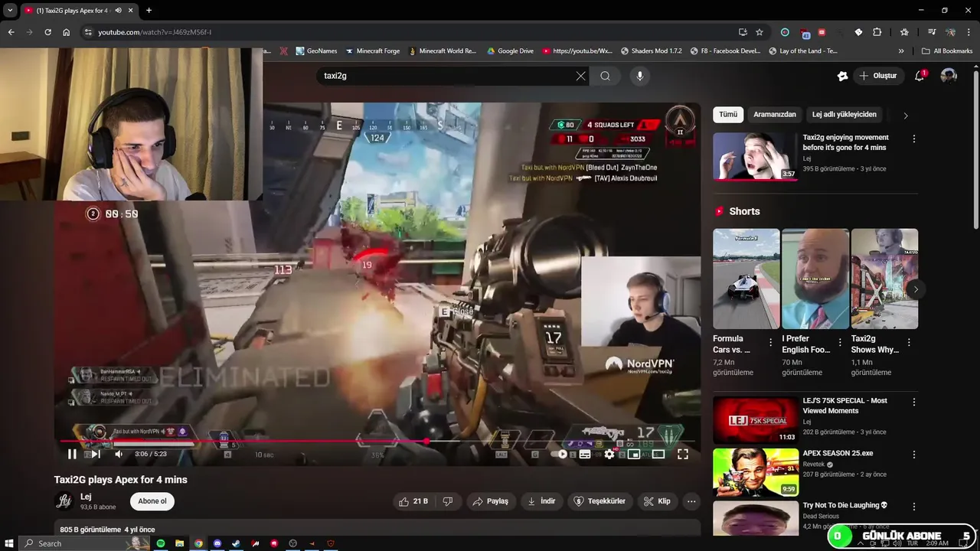The image size is (980, 551).
Task: Skip to next video in player
Action: point(96,454)
